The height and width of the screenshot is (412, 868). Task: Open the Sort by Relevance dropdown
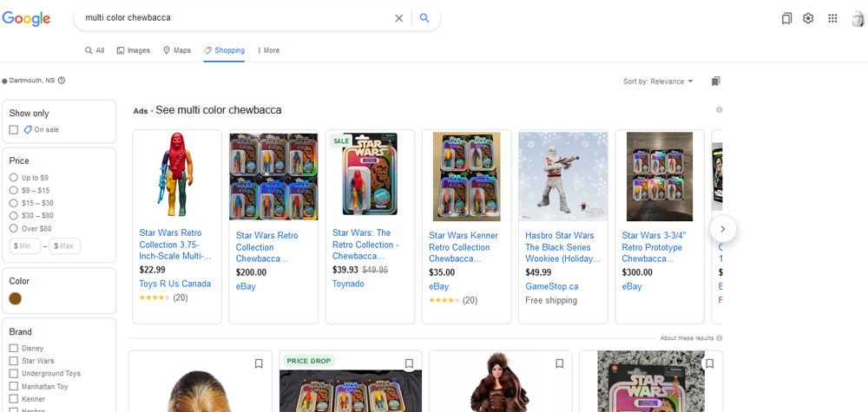coord(658,82)
